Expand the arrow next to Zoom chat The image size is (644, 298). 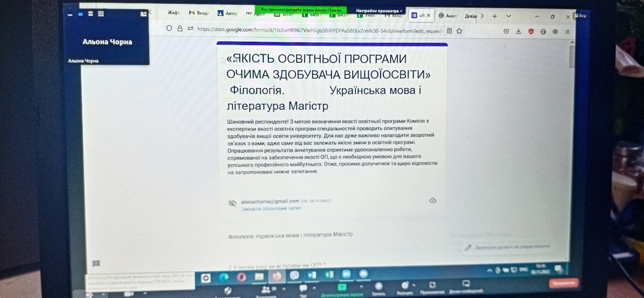(314, 288)
